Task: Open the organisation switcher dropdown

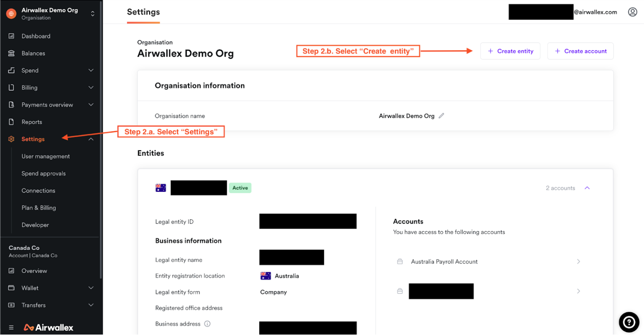Action: pyautogui.click(x=93, y=14)
